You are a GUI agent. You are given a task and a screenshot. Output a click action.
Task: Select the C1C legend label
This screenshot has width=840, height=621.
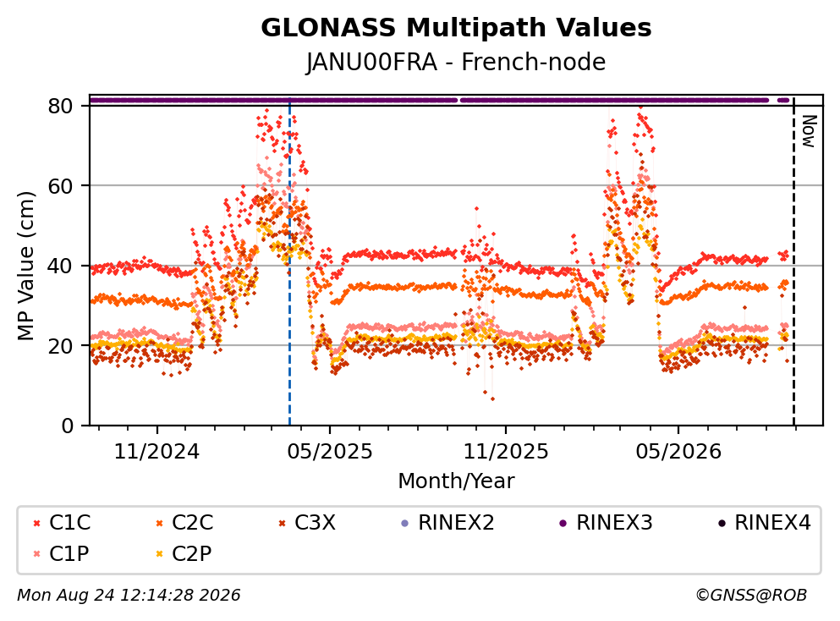(x=70, y=523)
